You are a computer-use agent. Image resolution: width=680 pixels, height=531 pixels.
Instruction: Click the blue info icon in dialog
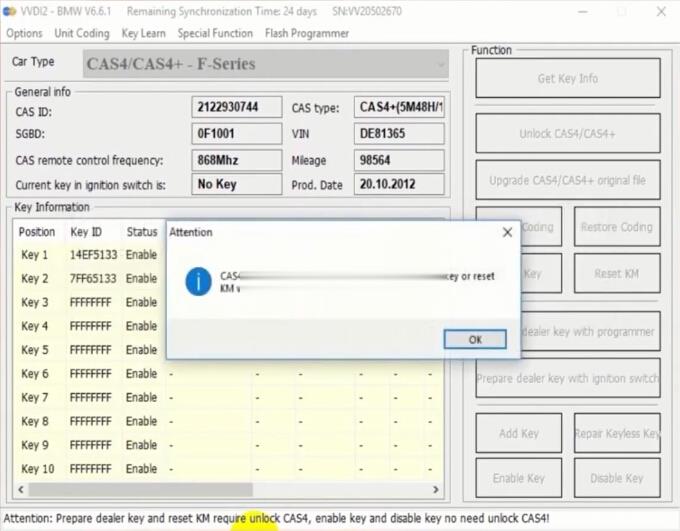pyautogui.click(x=198, y=282)
